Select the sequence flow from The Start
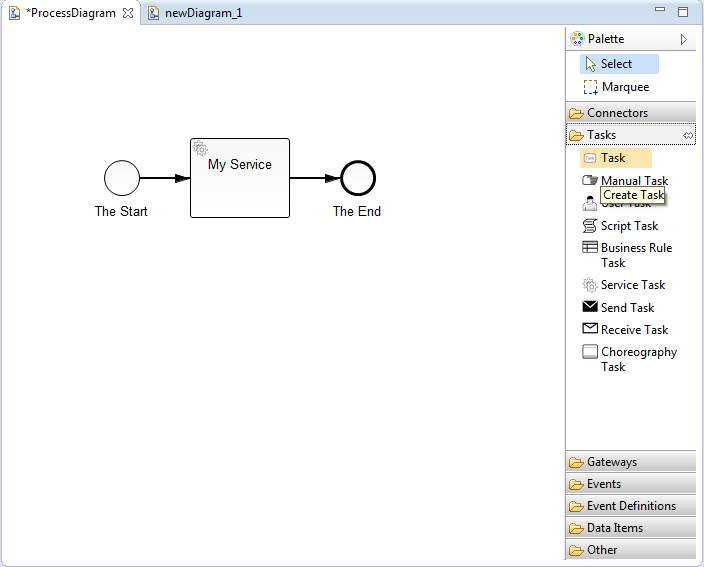The height and width of the screenshot is (567, 704). pos(165,178)
